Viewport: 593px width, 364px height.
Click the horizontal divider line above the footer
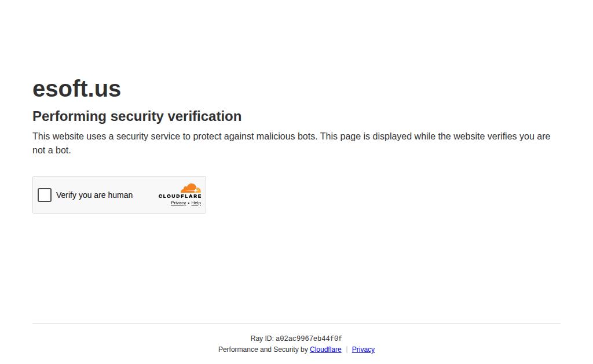coord(296,323)
